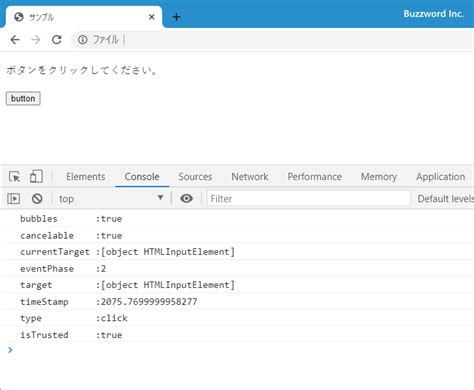The width and height of the screenshot is (474, 390).
Task: Click the bubbles :true log row
Action: point(237,219)
